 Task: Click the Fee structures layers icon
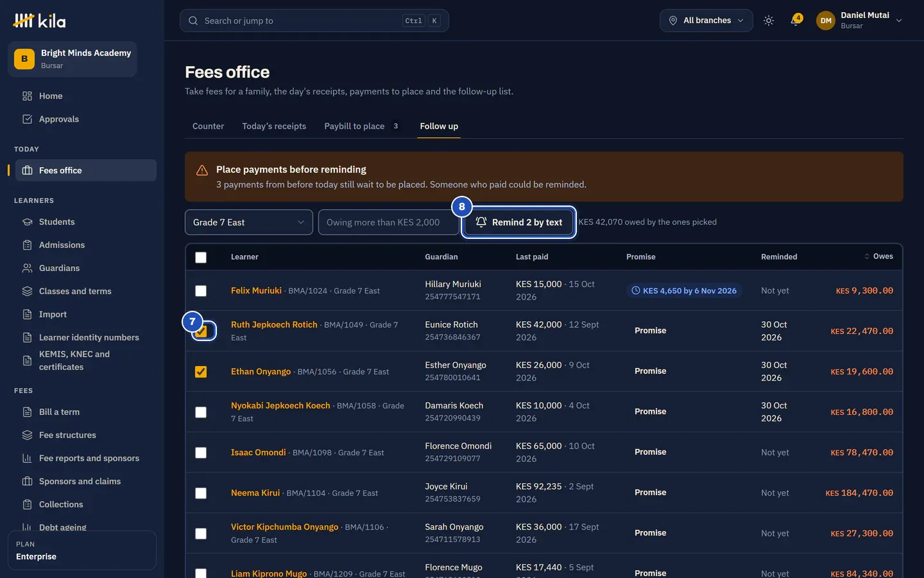tap(27, 435)
